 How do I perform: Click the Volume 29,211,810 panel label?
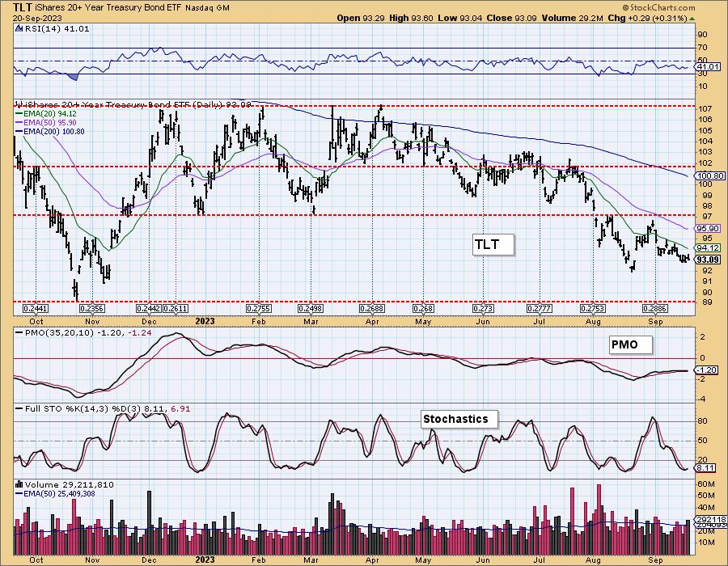point(70,485)
